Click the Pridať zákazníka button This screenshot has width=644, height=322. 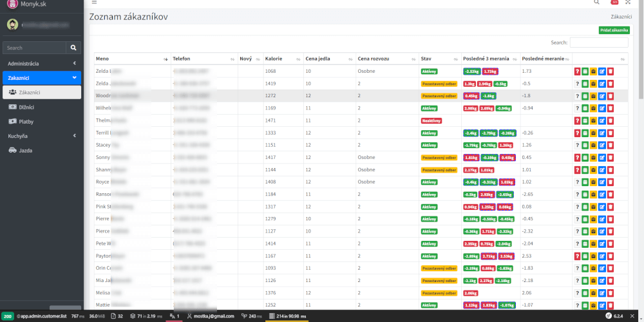click(x=614, y=30)
